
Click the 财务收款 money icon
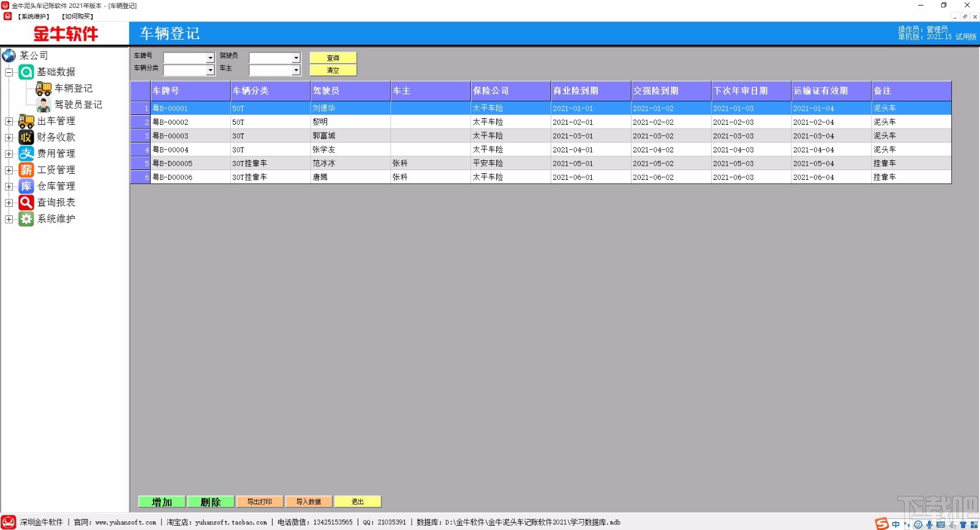[x=26, y=137]
